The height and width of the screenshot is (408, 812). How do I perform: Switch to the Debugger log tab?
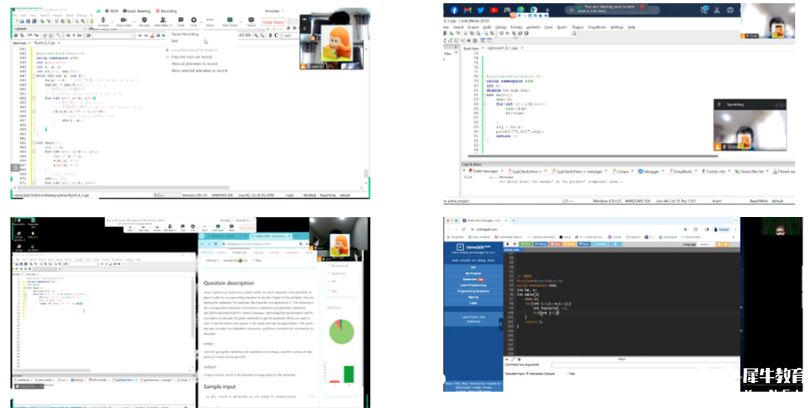pos(651,171)
